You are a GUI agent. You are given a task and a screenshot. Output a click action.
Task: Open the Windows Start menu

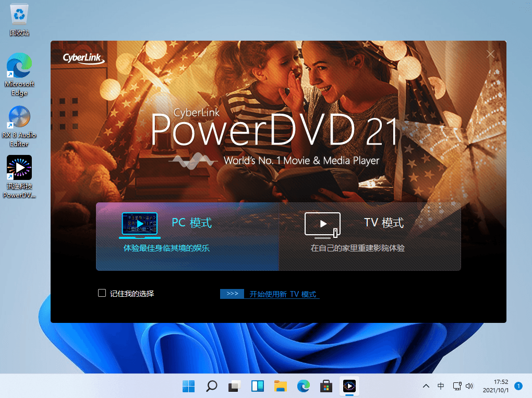[189, 386]
